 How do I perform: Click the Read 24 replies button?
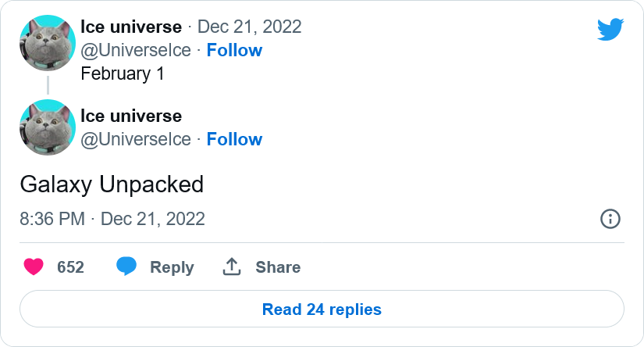(322, 309)
